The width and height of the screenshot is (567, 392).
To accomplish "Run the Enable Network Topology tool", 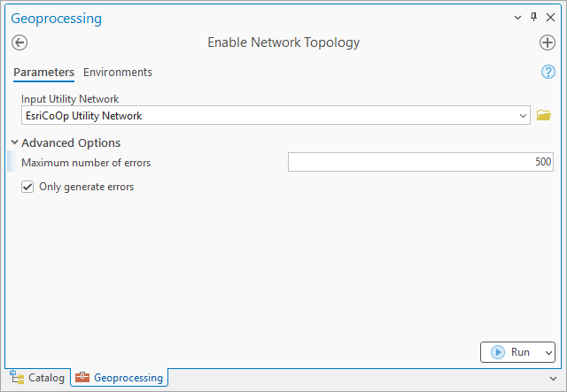I will tap(510, 352).
